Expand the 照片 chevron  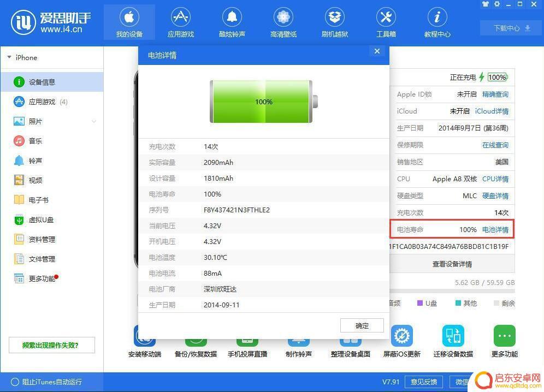coord(94,121)
